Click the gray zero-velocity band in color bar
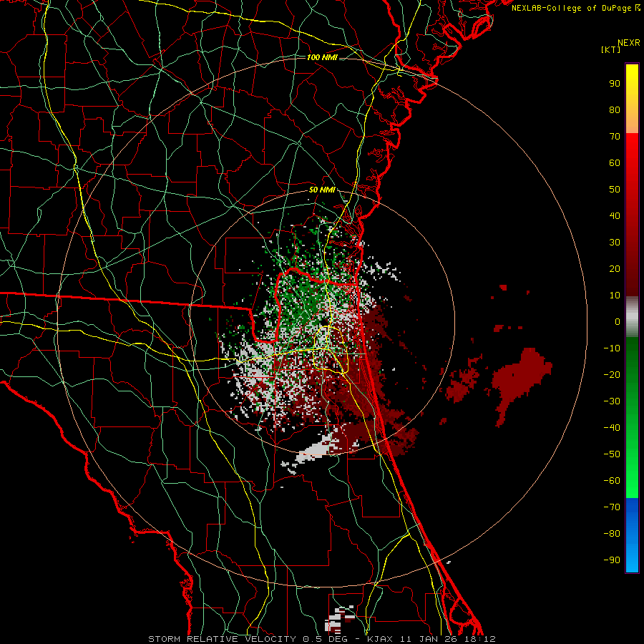This screenshot has height=644, width=644. point(632,317)
